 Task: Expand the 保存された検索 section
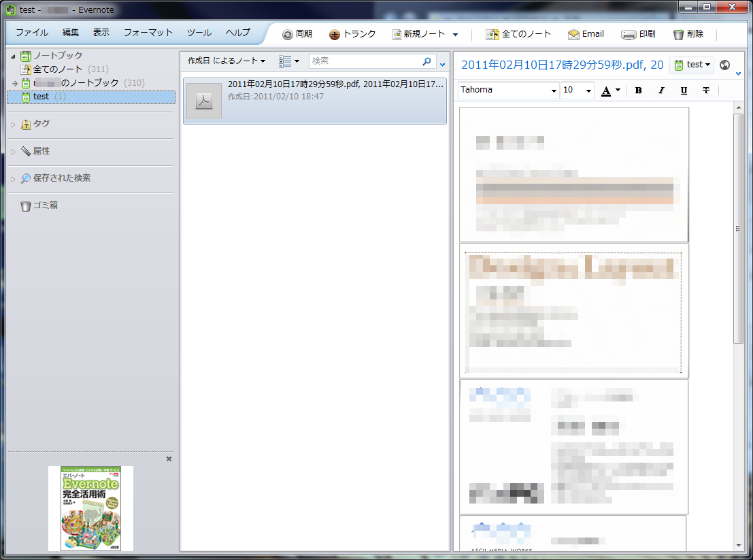click(x=14, y=179)
